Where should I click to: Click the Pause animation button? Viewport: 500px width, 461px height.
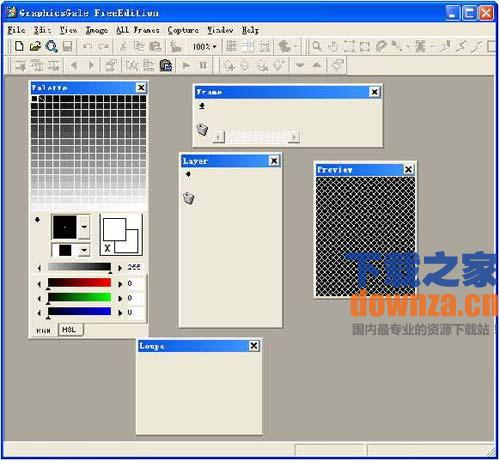click(203, 65)
